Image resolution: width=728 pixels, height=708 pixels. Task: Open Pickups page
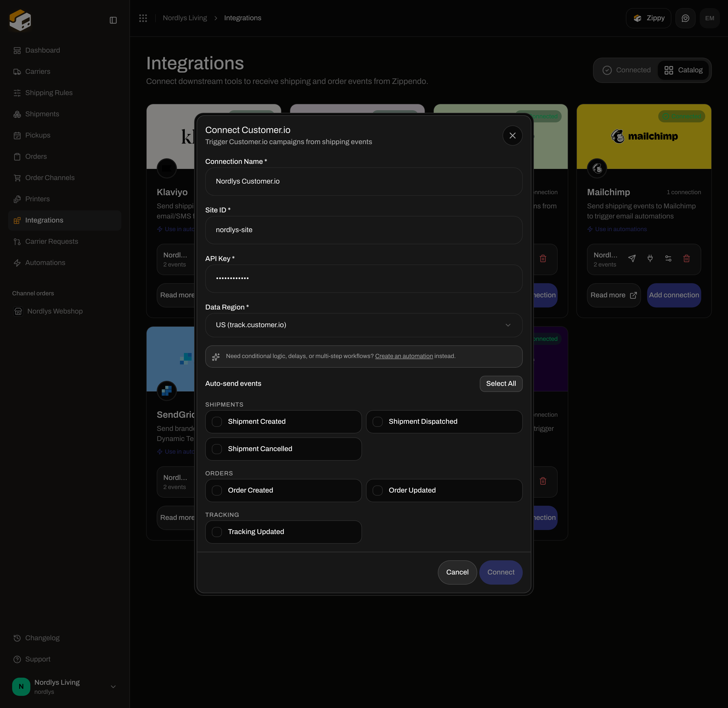pyautogui.click(x=65, y=135)
